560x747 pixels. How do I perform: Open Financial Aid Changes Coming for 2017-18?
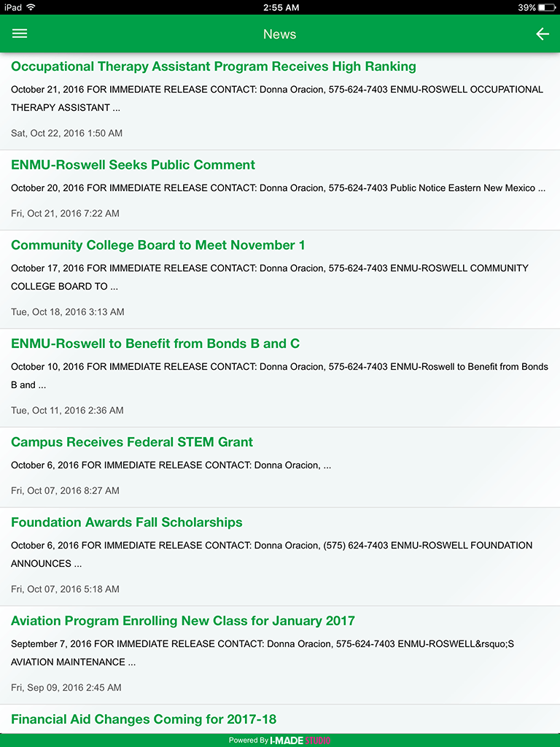pos(144,719)
